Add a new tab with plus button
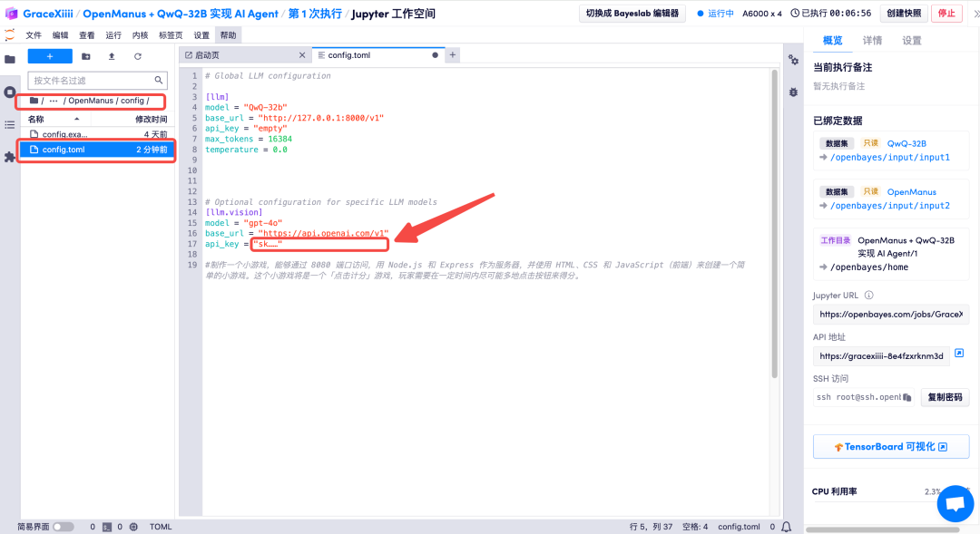Viewport: 980px width, 534px height. tap(453, 55)
